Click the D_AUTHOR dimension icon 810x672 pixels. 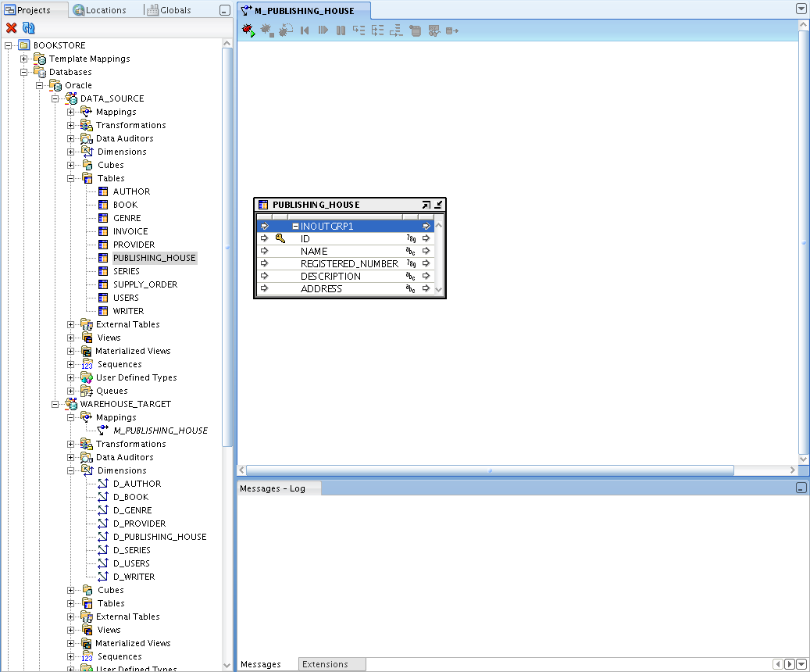pyautogui.click(x=103, y=484)
